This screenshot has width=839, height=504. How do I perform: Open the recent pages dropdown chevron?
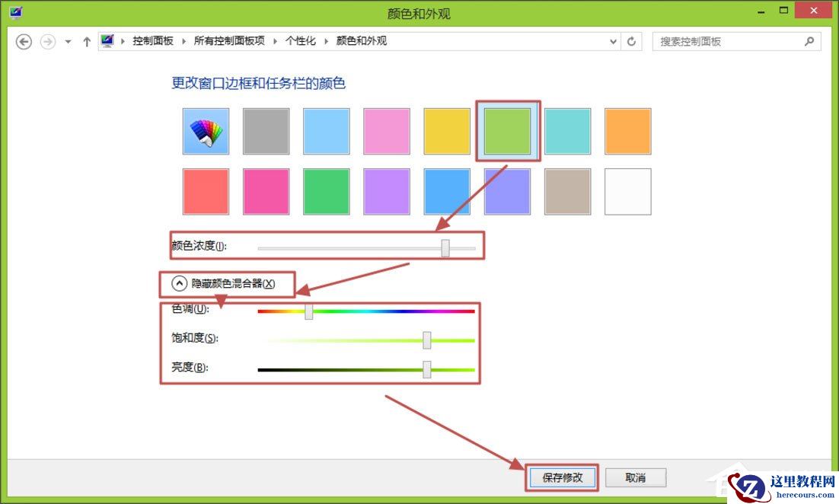pos(68,42)
